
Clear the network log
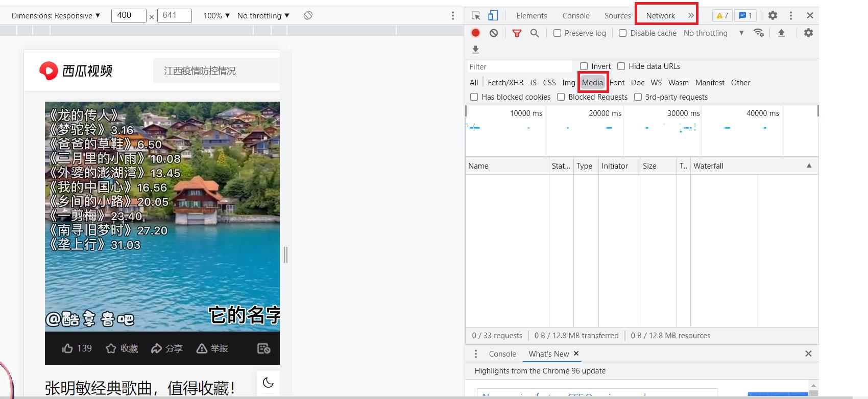pyautogui.click(x=493, y=33)
